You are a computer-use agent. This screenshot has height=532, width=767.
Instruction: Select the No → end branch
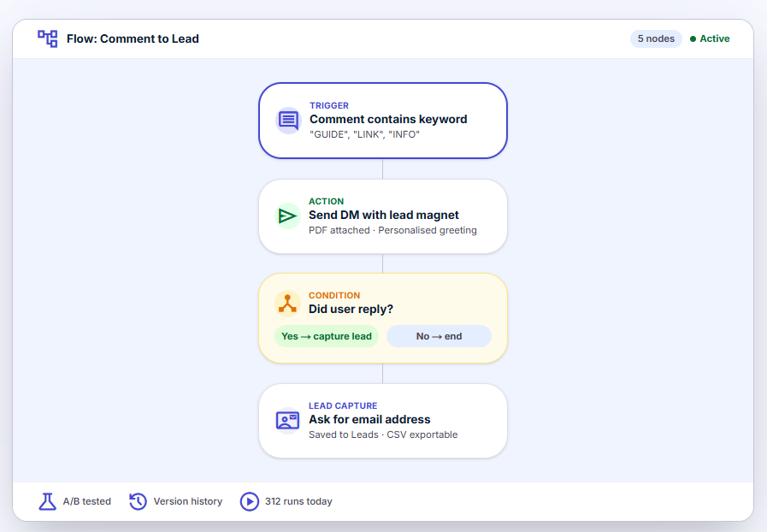(x=439, y=336)
